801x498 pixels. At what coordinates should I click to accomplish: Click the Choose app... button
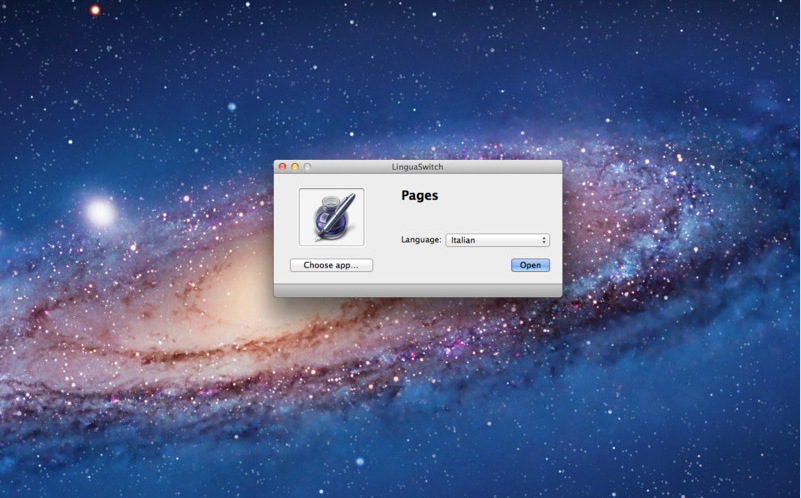[x=332, y=265]
